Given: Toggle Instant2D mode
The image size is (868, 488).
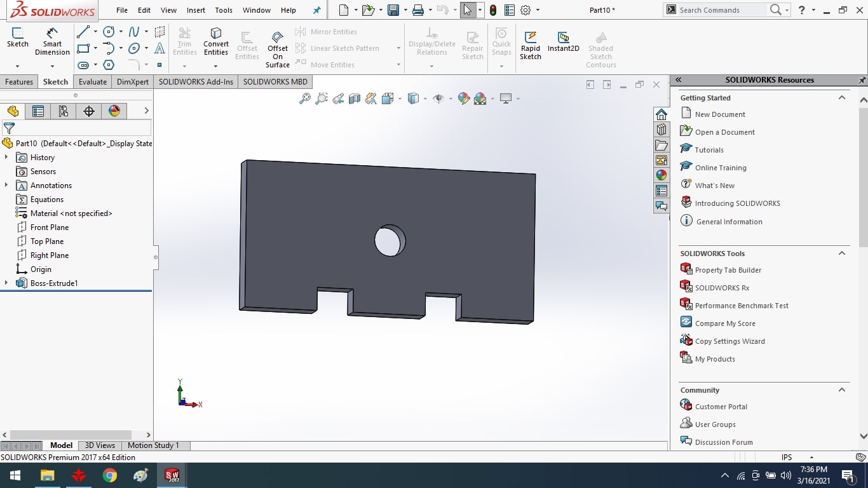Looking at the screenshot, I should (x=564, y=41).
